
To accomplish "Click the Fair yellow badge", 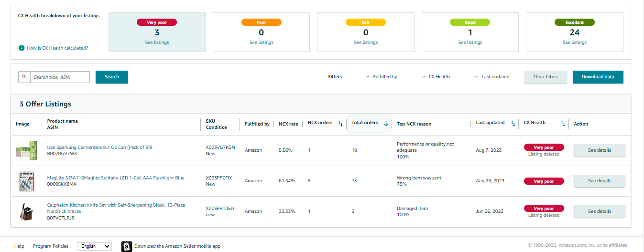I will (366, 22).
